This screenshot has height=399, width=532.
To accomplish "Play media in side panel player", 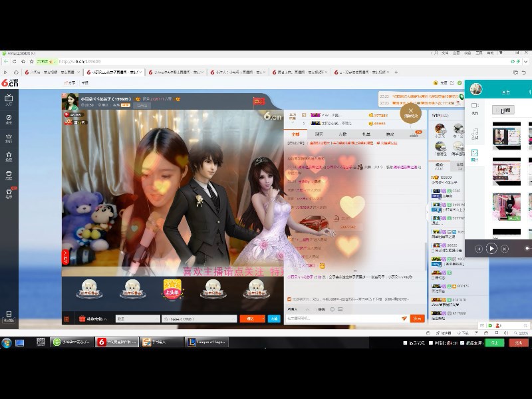I will point(491,249).
